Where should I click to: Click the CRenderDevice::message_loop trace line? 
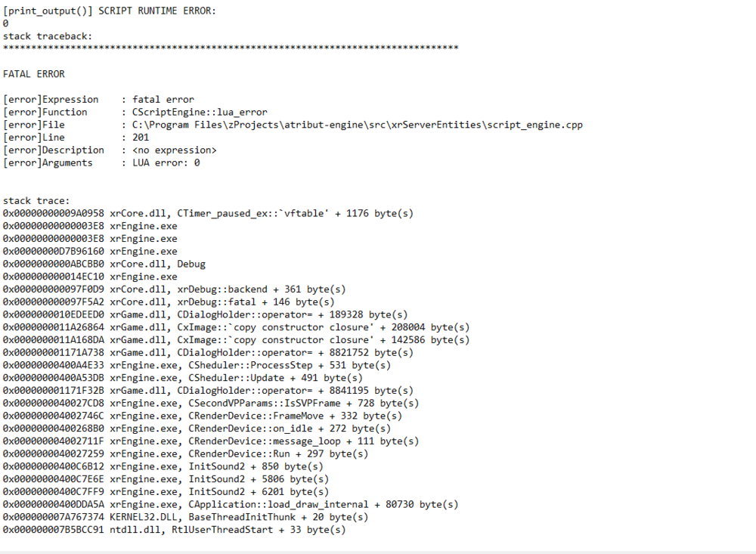205,441
